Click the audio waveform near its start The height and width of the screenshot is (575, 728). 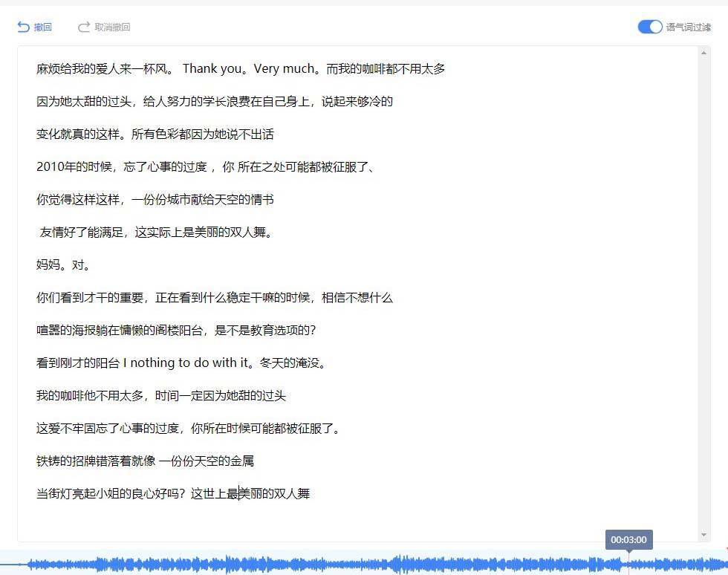tap(45, 565)
